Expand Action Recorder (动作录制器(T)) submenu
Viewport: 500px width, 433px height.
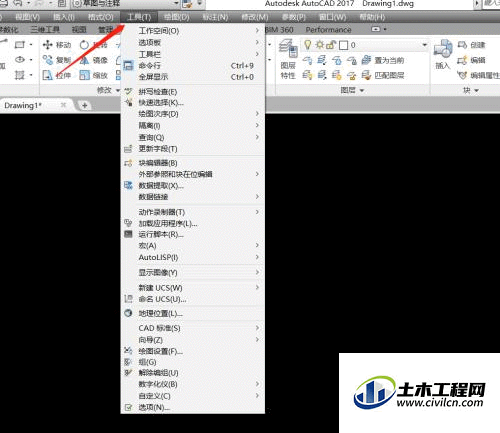click(193, 212)
